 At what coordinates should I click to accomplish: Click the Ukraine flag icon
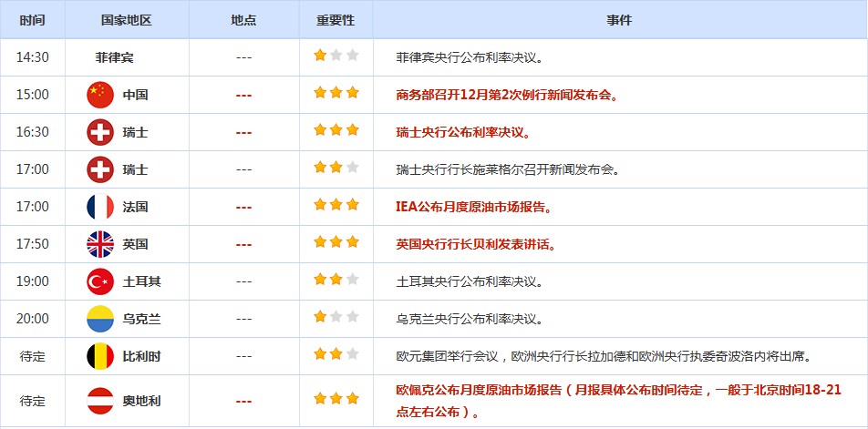click(x=99, y=319)
